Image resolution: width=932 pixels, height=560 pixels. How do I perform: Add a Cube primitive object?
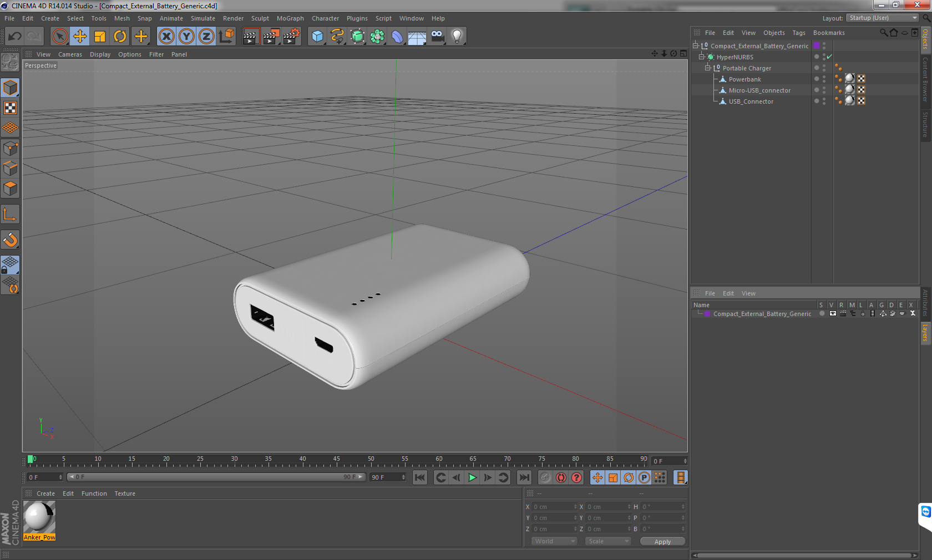(x=317, y=37)
